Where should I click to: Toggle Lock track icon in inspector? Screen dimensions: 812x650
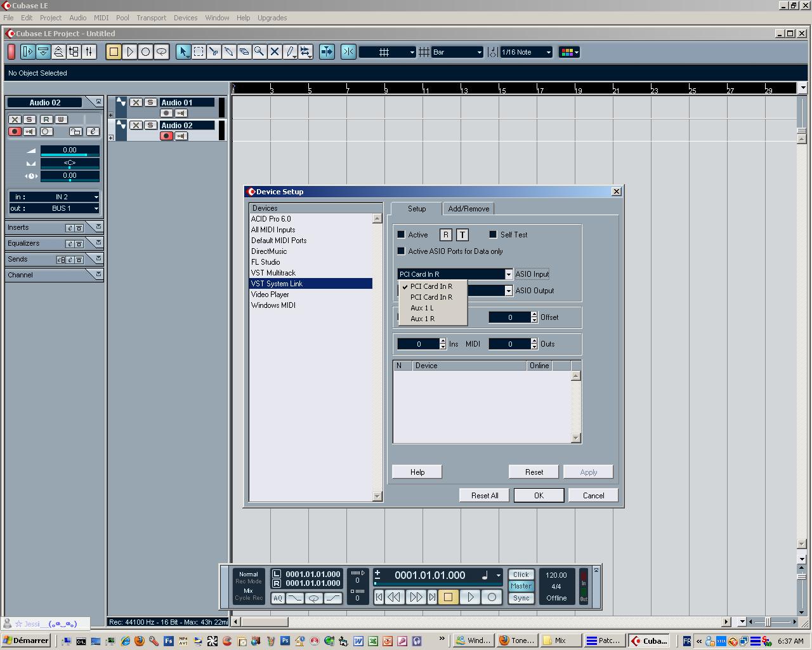(75, 131)
